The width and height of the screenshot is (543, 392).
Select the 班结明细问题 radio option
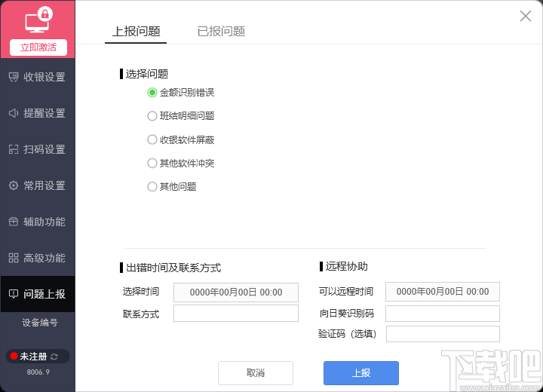tap(152, 116)
